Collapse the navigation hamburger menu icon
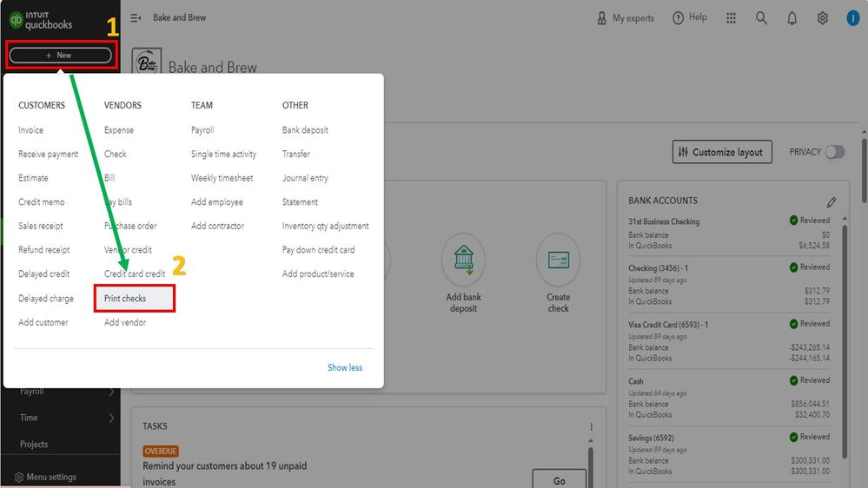The height and width of the screenshot is (488, 868). pyautogui.click(x=136, y=17)
